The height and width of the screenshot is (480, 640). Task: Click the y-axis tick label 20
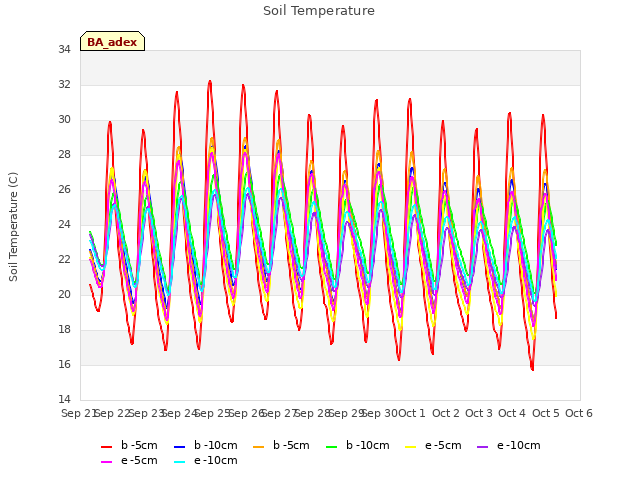[x=64, y=295]
